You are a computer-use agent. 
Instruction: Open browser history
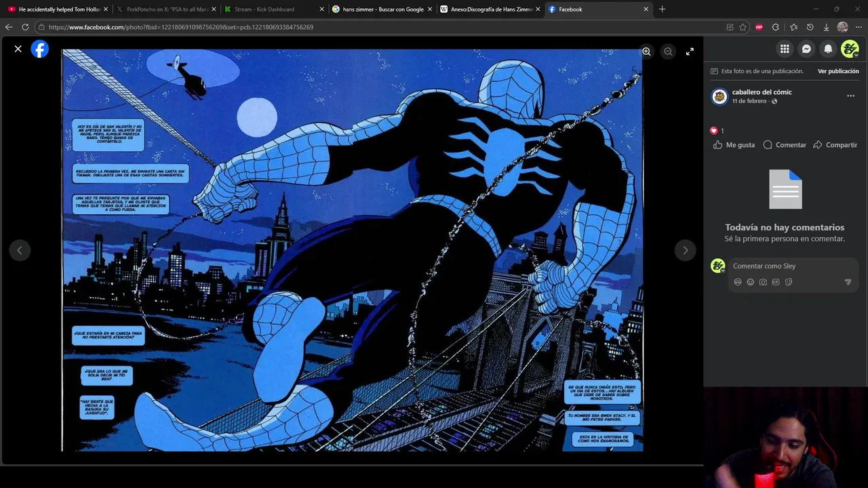click(x=810, y=27)
